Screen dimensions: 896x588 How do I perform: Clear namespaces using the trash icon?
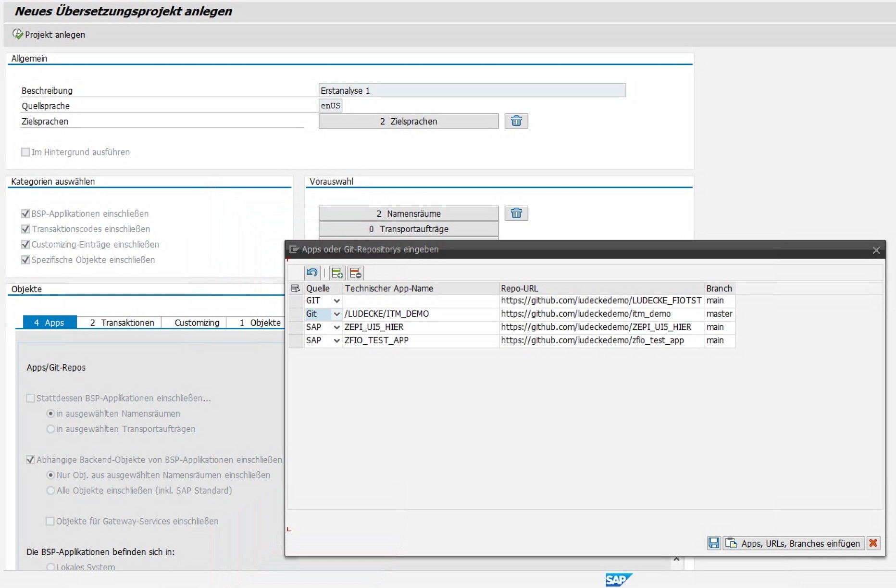[x=516, y=213]
